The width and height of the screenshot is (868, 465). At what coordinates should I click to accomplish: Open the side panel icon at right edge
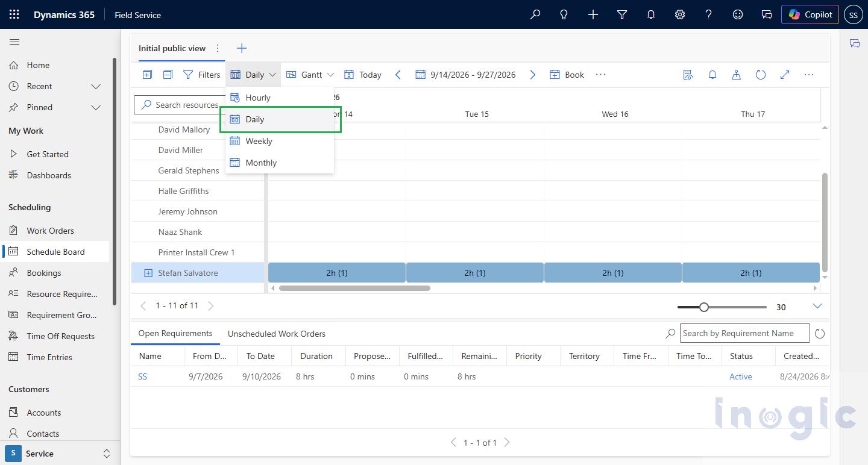pos(854,43)
